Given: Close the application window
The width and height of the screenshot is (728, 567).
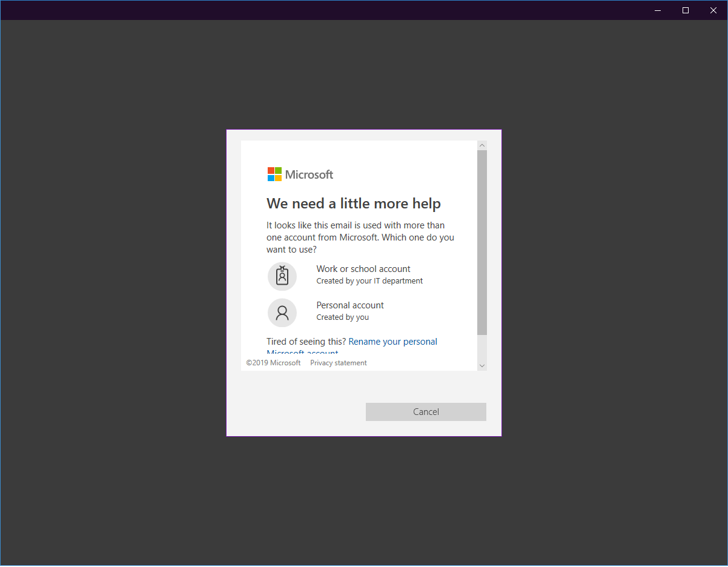Looking at the screenshot, I should (713, 10).
